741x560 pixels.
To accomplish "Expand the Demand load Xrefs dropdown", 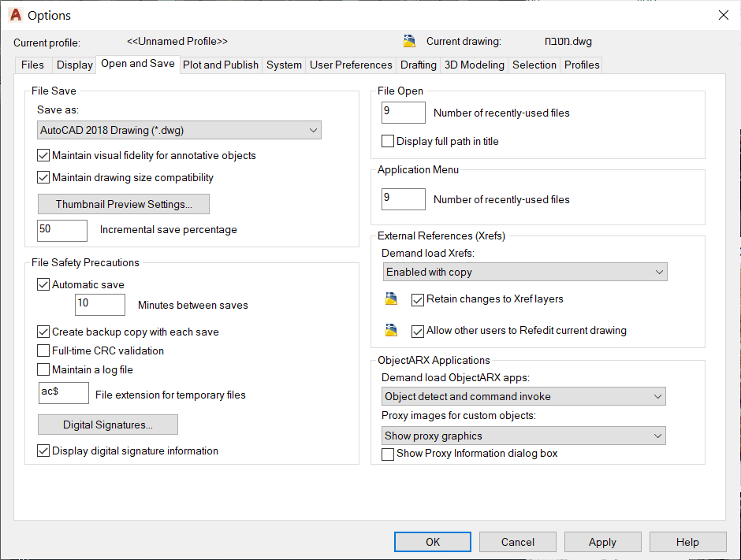I will pos(525,273).
